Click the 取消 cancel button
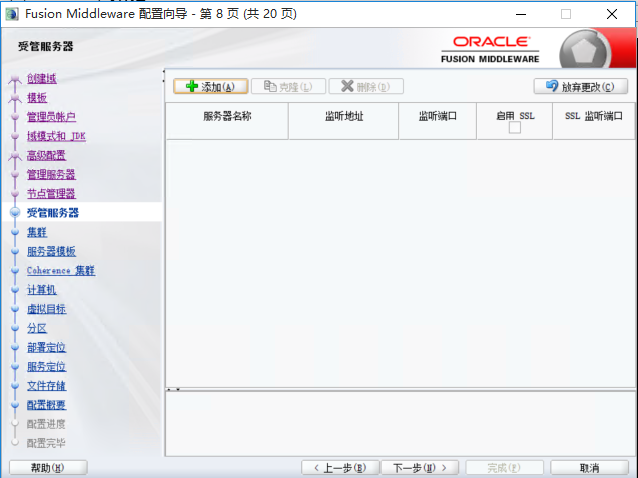Image resolution: width=638 pixels, height=478 pixels. tap(589, 468)
